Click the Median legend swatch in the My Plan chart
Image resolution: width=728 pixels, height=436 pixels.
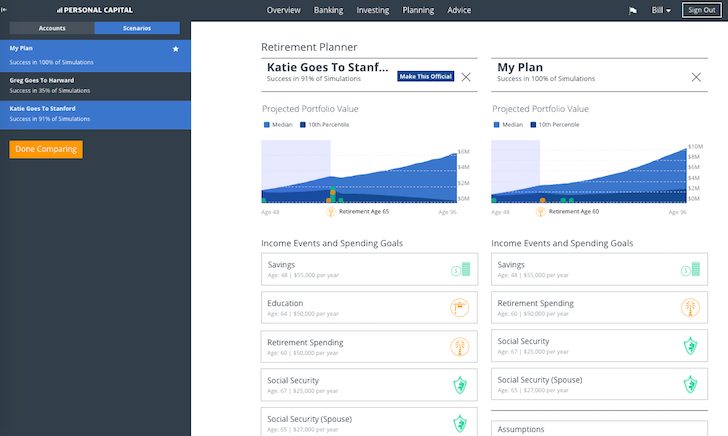496,124
